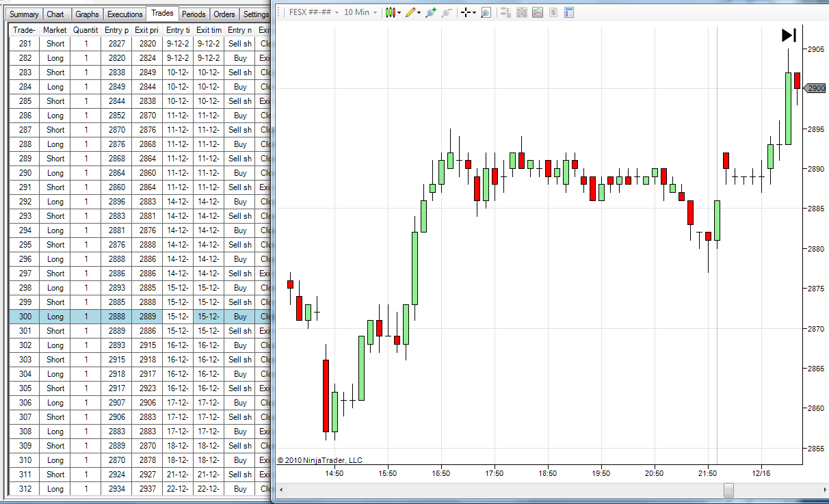This screenshot has height=504, width=829.
Task: Select the drawing tools pencil icon
Action: [410, 12]
